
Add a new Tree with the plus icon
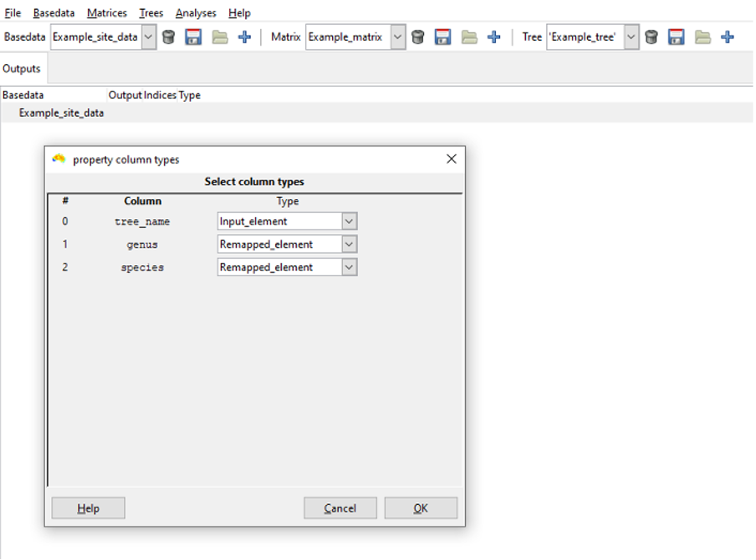tap(728, 37)
